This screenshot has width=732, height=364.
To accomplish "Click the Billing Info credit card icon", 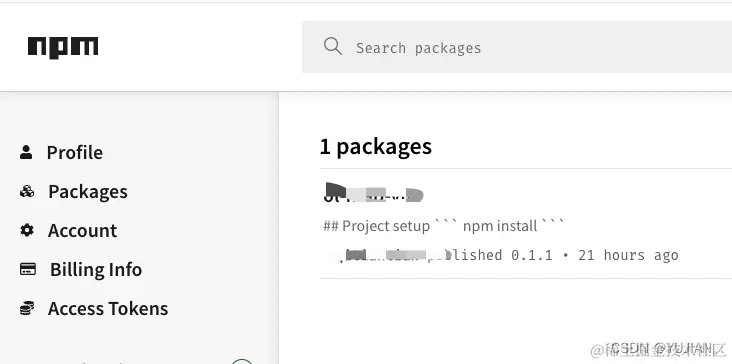I will [x=28, y=269].
